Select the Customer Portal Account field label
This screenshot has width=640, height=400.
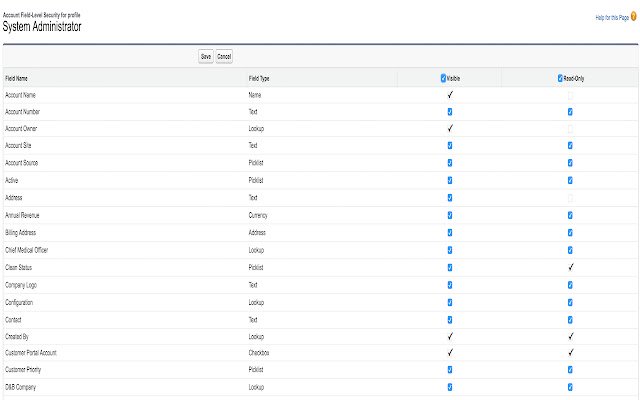(31, 353)
